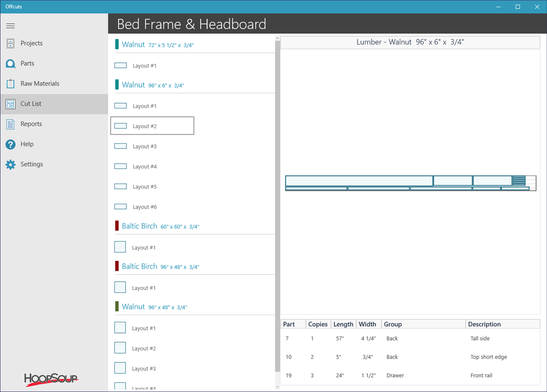Select Layout #4 under Walnut 96" x 6"

click(x=152, y=166)
